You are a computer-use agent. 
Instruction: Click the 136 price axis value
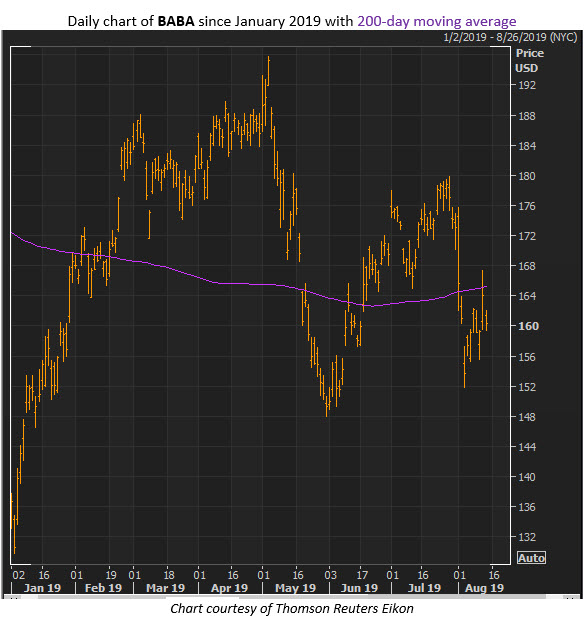(527, 507)
